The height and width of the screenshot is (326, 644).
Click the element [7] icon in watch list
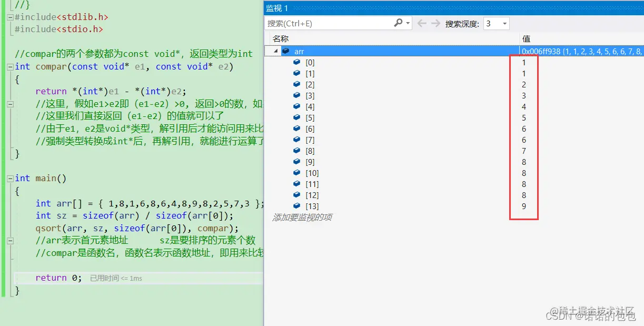pyautogui.click(x=296, y=140)
